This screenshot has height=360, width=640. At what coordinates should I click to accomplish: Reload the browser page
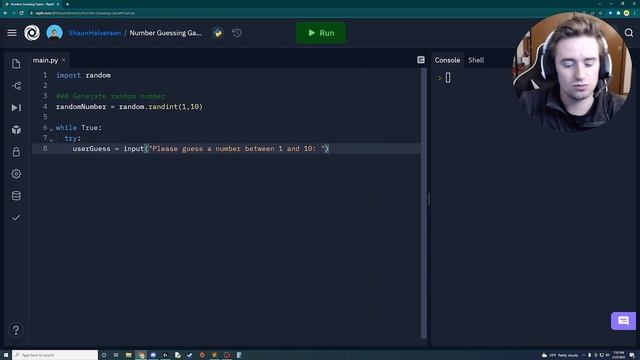[22, 13]
